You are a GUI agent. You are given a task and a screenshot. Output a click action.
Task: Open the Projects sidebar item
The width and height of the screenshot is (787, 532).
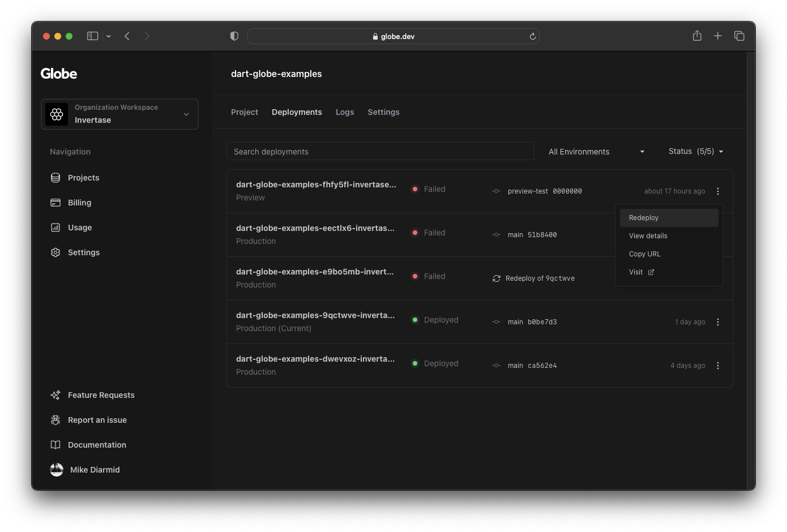pyautogui.click(x=75, y=178)
